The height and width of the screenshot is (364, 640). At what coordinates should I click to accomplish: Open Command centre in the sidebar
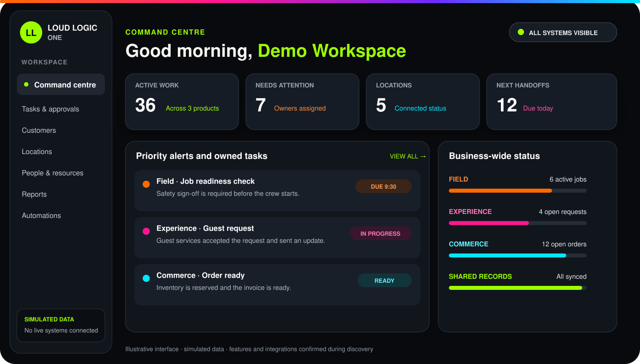coord(61,84)
